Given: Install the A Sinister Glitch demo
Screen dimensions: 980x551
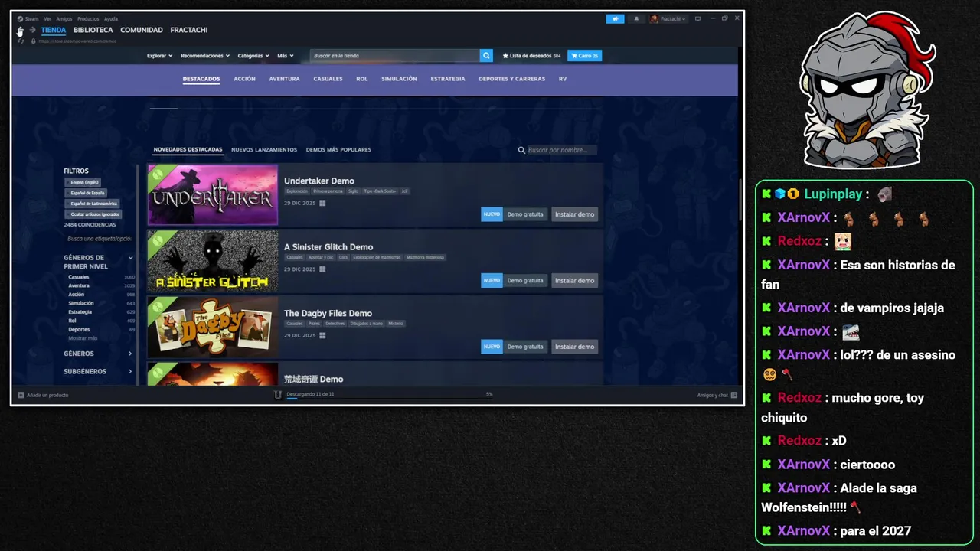Looking at the screenshot, I should point(574,280).
